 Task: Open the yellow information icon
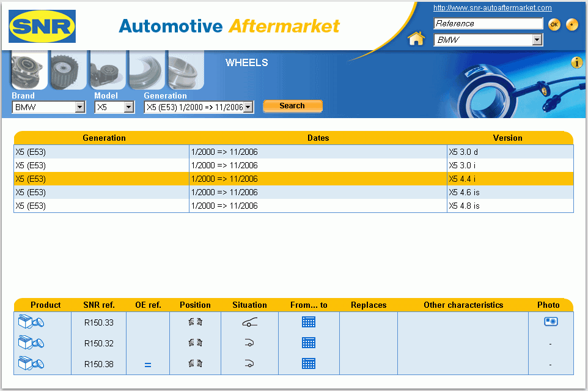[576, 62]
